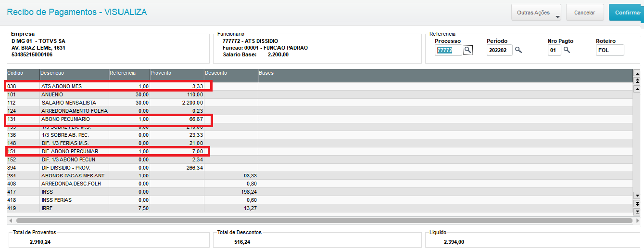Focus the Processo input field
Image resolution: width=644 pixels, height=251 pixels.
point(448,50)
